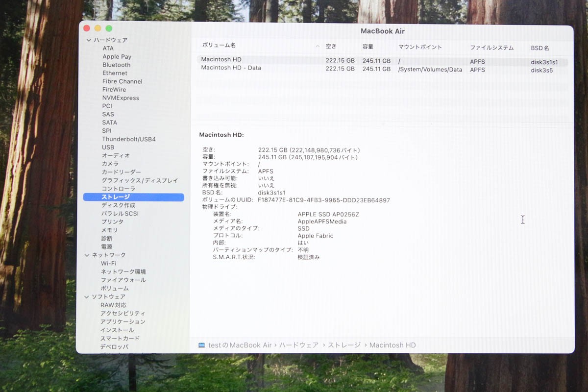Click Macintosh HD in the path bar

click(392, 345)
